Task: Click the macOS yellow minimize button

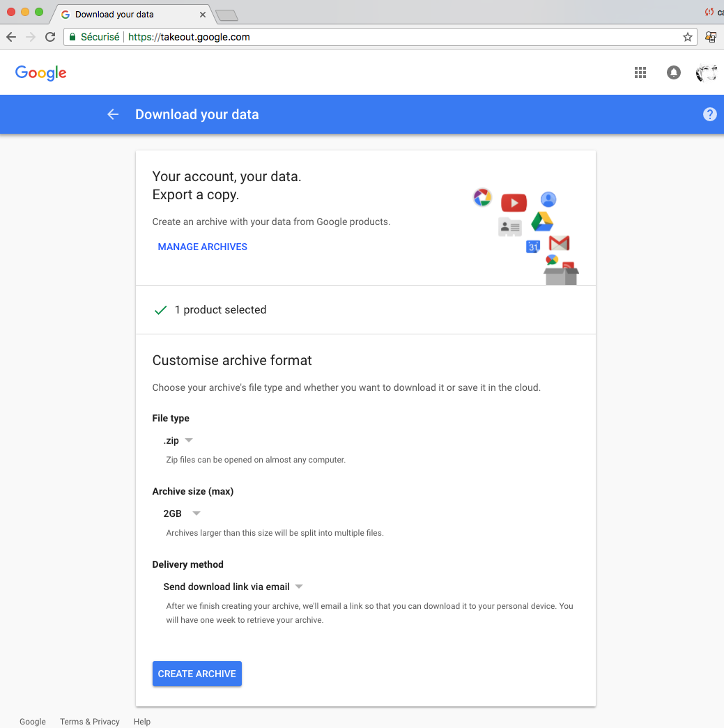Action: (x=25, y=12)
